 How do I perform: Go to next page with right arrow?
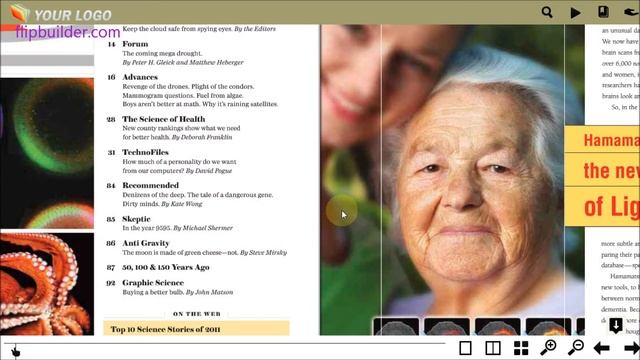click(632, 348)
